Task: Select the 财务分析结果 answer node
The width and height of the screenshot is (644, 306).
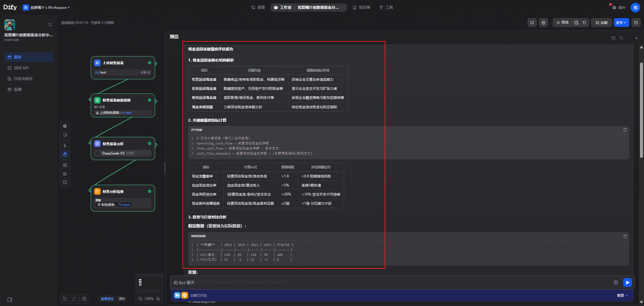Action: point(123,198)
